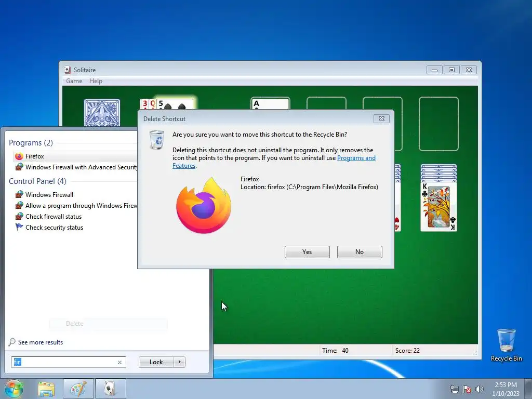Expand the shutdown options arrow beside Lock
Image resolution: width=532 pixels, height=399 pixels.
(179, 362)
